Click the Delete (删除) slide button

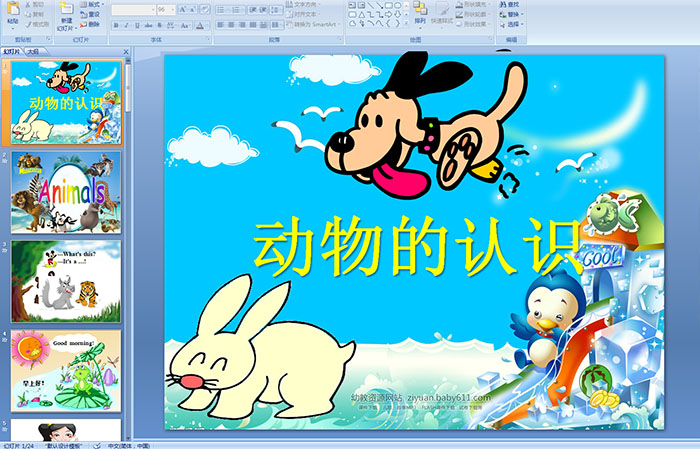(91, 24)
